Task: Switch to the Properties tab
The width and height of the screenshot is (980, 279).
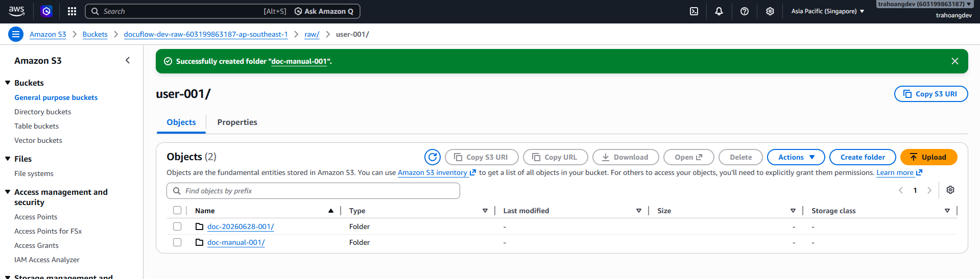Action: tap(237, 122)
